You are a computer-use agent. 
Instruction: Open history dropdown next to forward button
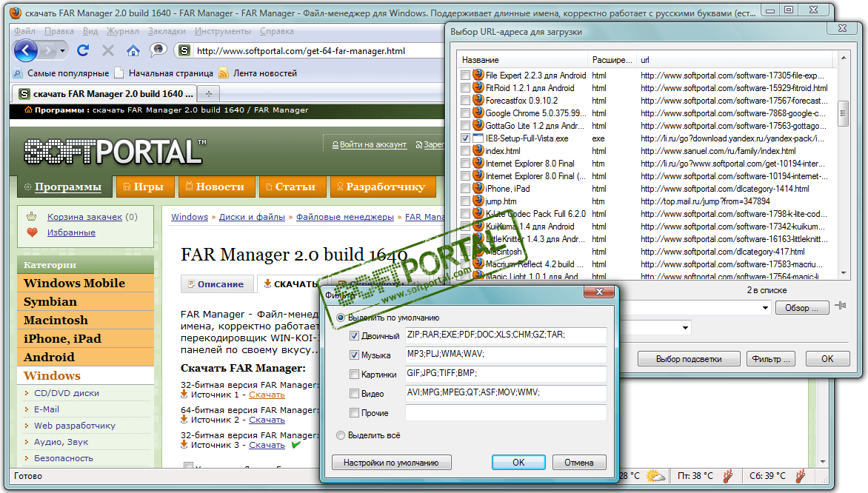coord(62,52)
